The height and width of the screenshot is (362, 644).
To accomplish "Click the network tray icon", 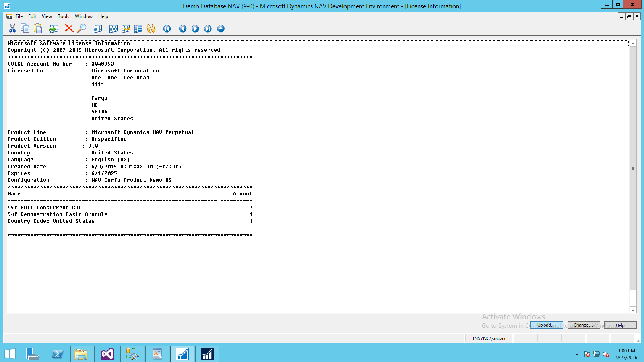I will click(597, 354).
